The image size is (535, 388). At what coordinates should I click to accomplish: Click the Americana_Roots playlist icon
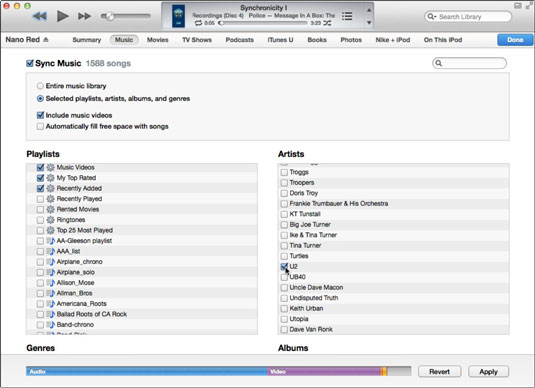[x=50, y=304]
